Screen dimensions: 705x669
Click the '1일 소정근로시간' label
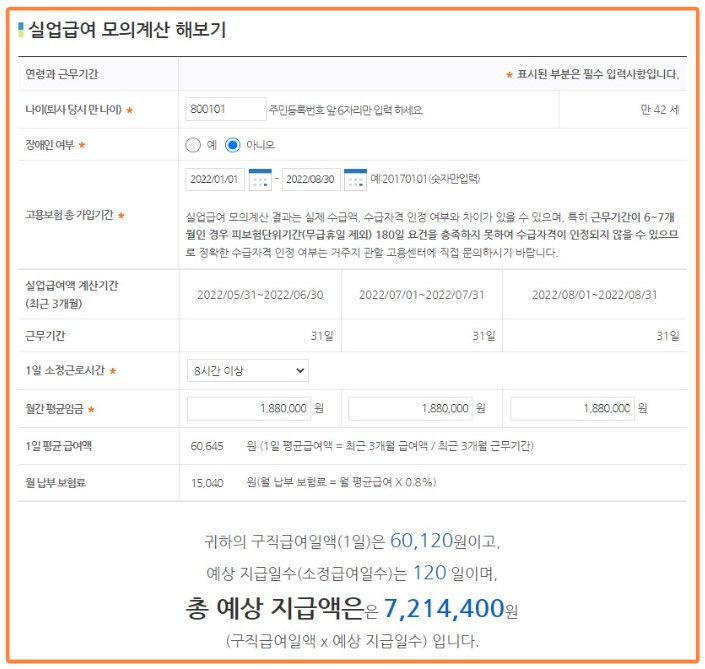click(x=65, y=370)
